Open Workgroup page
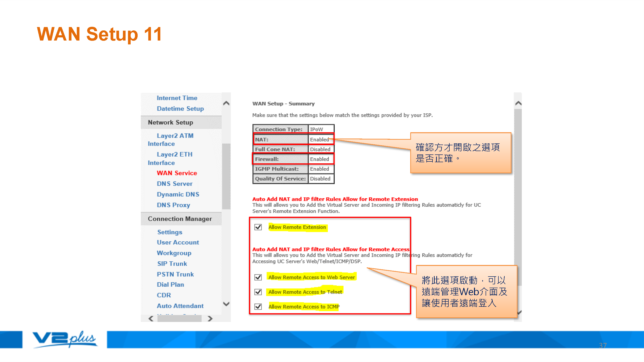Screen dimensions: 644x362 click(174, 253)
